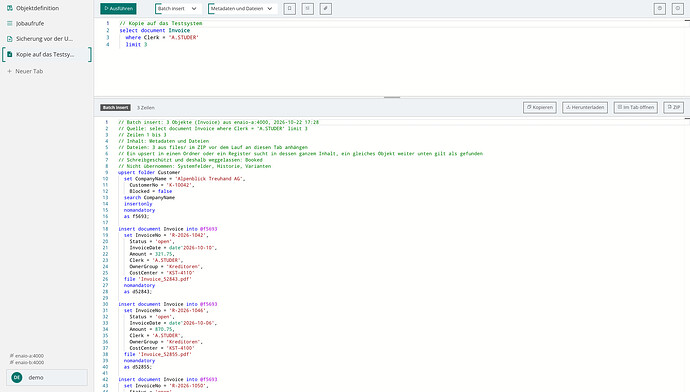Click result comment '// Quelle: select document Invoice…'
Viewport: 690px width, 392px height.
coord(213,128)
